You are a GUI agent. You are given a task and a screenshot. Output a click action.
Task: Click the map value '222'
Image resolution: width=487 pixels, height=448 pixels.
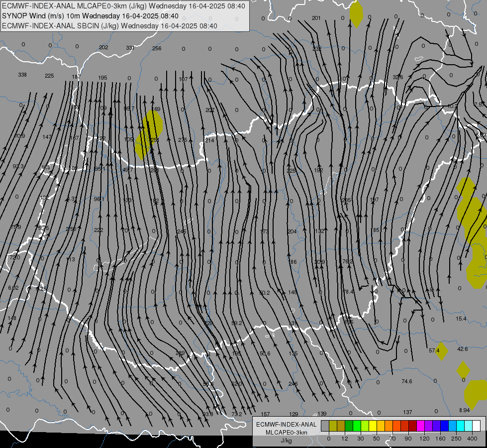coord(98,230)
